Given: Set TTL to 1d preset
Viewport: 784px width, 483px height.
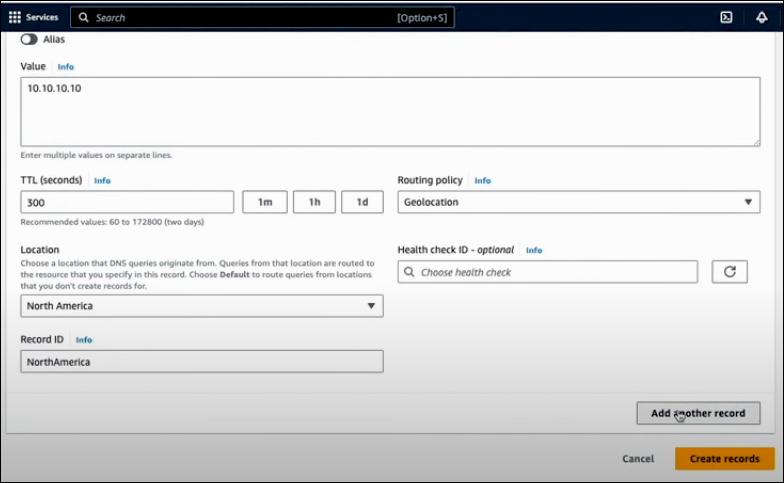Looking at the screenshot, I should click(362, 202).
